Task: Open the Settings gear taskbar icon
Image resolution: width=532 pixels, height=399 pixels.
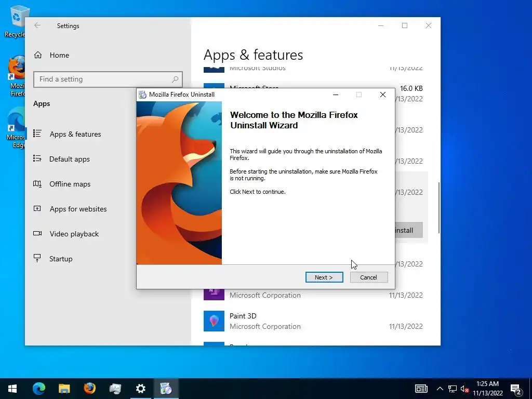Action: [140, 389]
